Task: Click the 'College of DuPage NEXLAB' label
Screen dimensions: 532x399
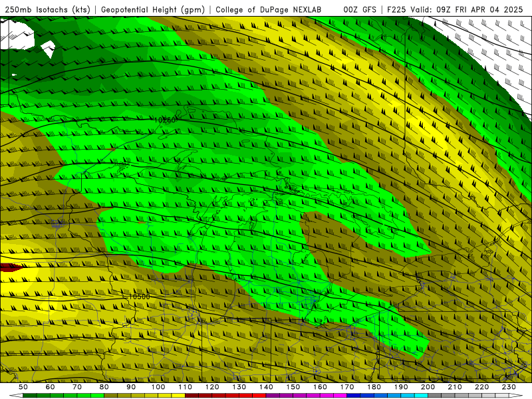Action: pyautogui.click(x=269, y=9)
